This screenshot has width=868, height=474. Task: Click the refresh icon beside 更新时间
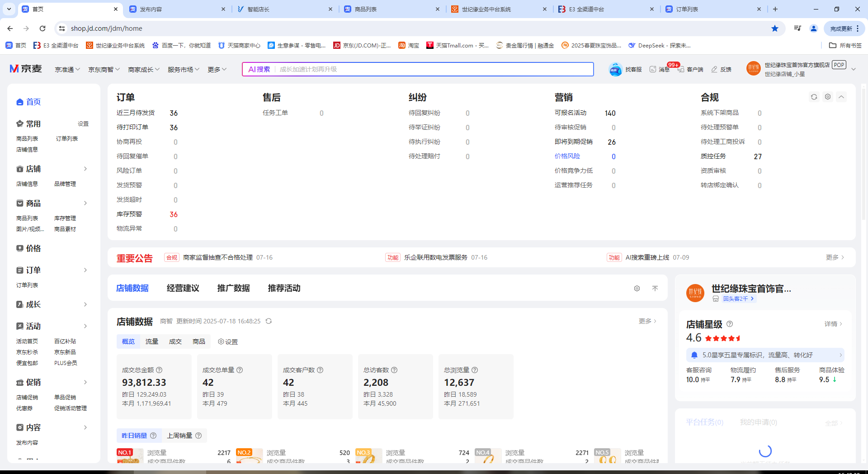(x=269, y=321)
